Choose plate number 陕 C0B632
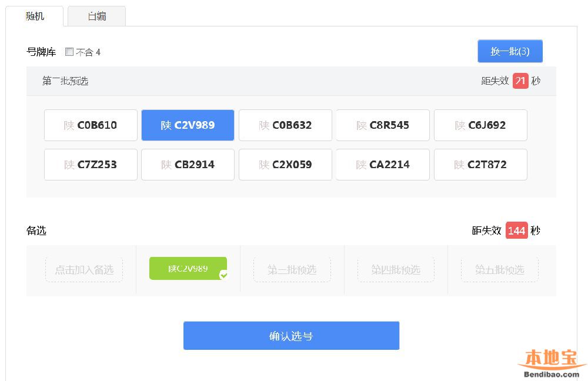Viewport: 588px width, 381px height. tap(285, 125)
